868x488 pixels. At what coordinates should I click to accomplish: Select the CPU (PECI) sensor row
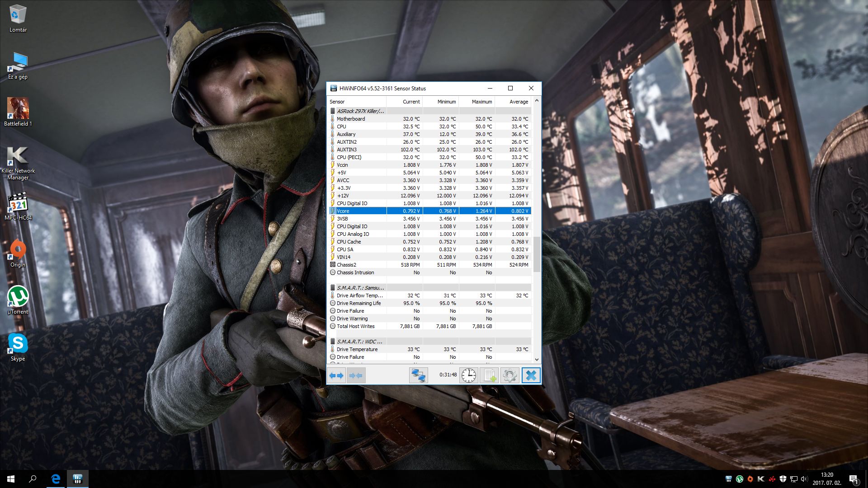[x=429, y=157]
